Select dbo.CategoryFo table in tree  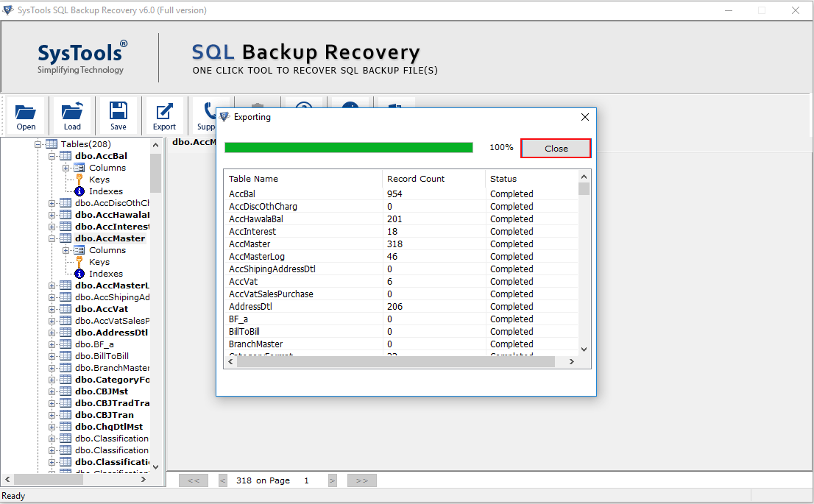112,380
